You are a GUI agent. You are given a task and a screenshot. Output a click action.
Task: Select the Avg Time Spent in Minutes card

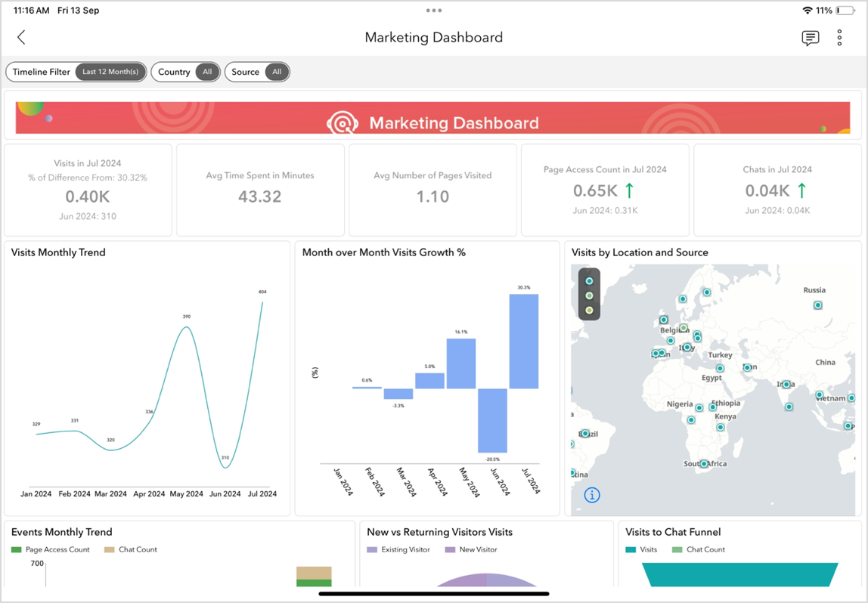coord(260,190)
